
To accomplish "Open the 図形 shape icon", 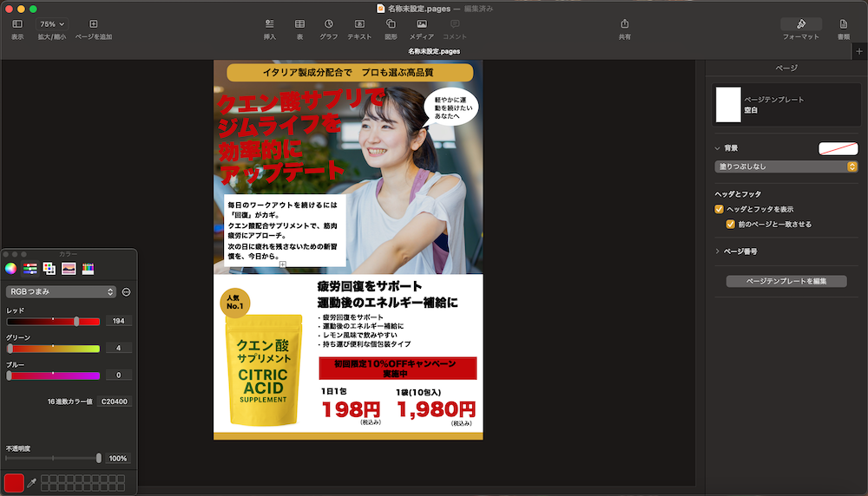I will pos(391,24).
